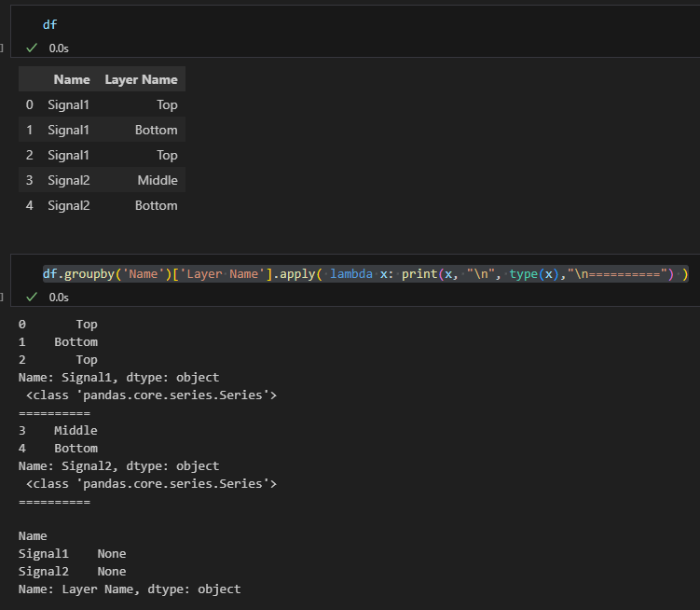
Task: Click output line 'Name: Signal1, dtype: object'
Action: point(118,378)
